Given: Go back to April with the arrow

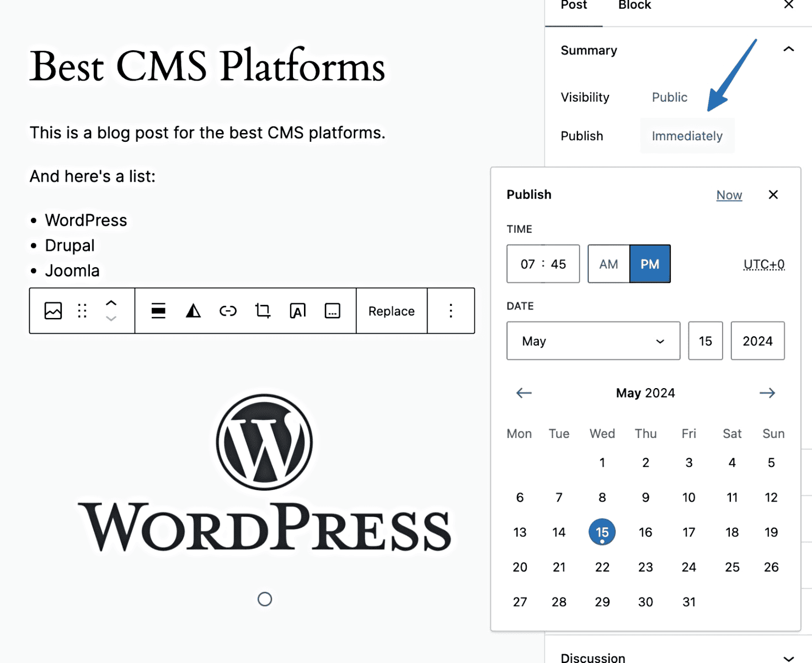Looking at the screenshot, I should click(523, 393).
